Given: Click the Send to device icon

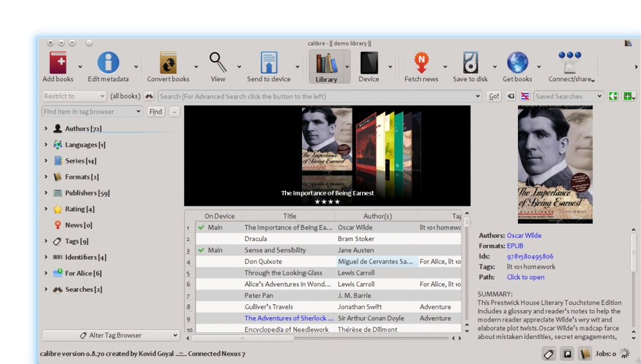Looking at the screenshot, I should click(x=269, y=63).
